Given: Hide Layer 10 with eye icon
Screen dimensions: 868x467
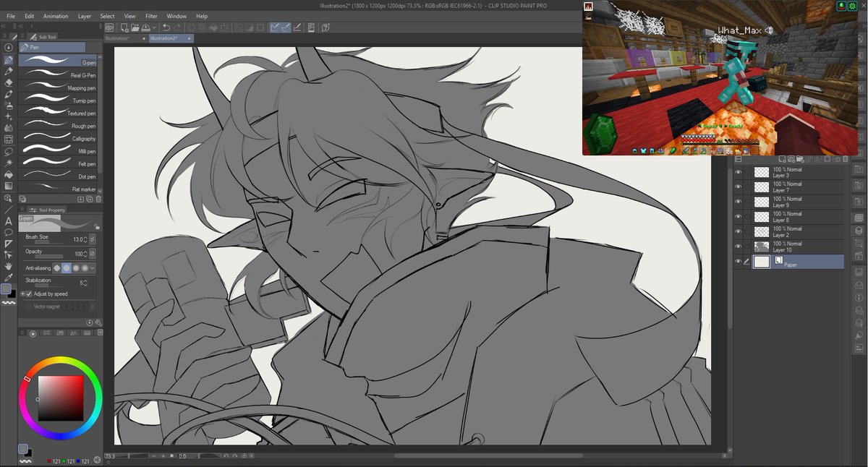Looking at the screenshot, I should [739, 246].
